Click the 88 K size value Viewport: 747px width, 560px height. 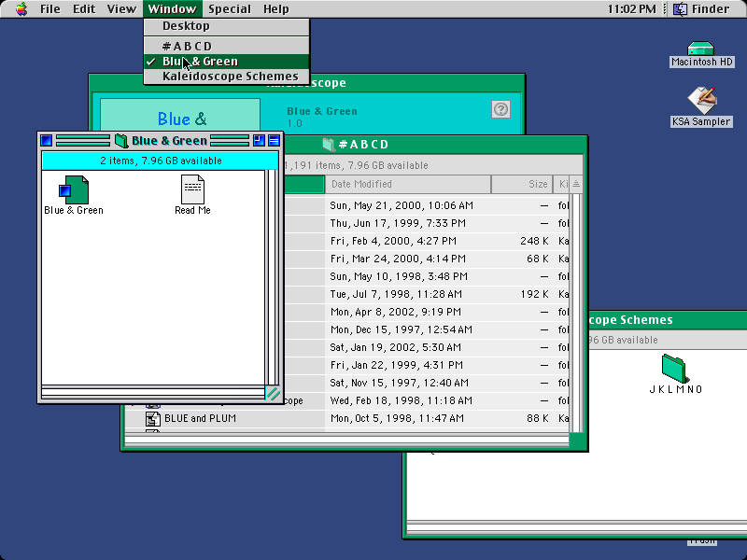point(538,418)
